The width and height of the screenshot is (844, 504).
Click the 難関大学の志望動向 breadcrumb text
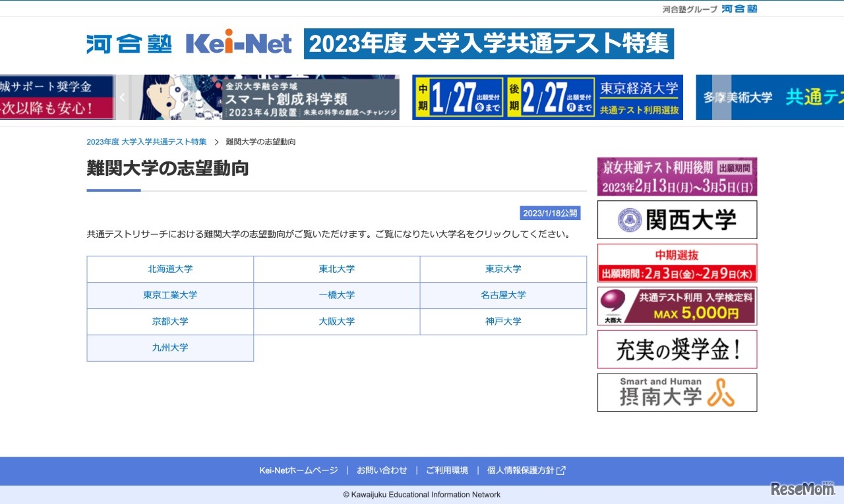tap(260, 142)
